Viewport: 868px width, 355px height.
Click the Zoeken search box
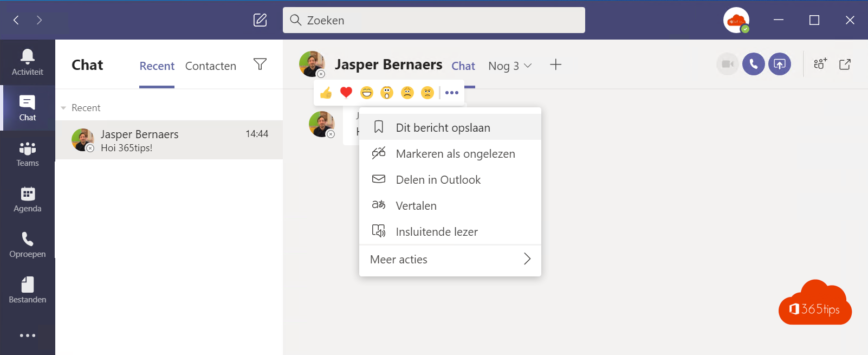click(434, 20)
